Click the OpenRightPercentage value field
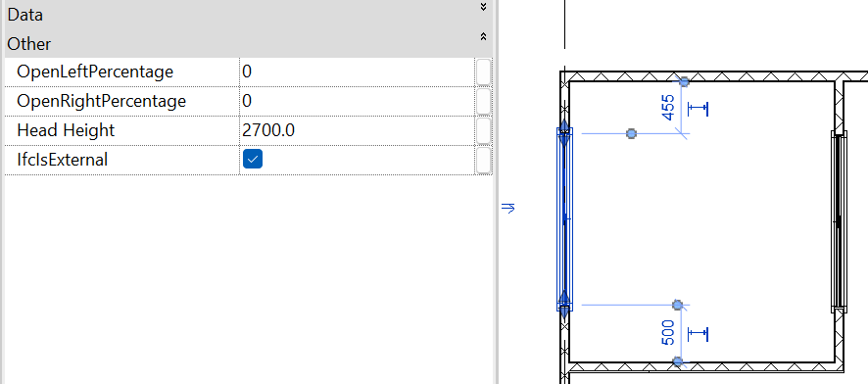Screen dimensions: 868x384 (x=357, y=101)
